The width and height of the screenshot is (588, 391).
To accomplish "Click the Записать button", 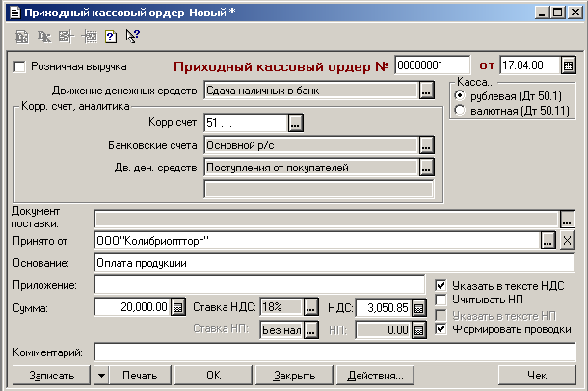I will (51, 375).
